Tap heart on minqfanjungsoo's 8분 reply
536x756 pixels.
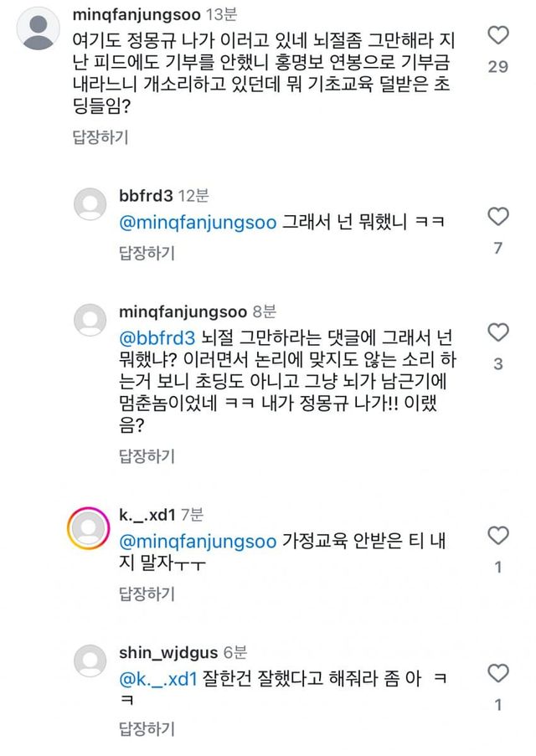tap(498, 332)
